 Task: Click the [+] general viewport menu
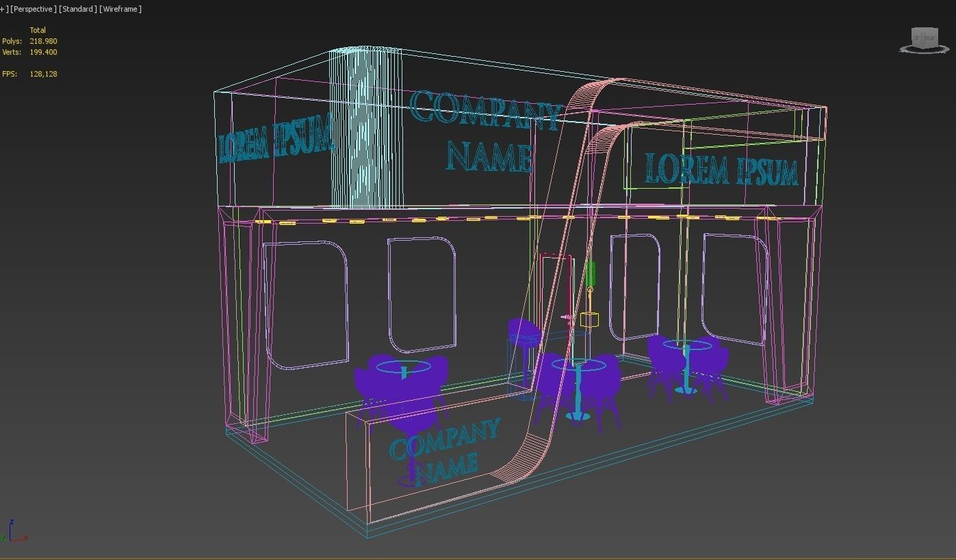3,9
